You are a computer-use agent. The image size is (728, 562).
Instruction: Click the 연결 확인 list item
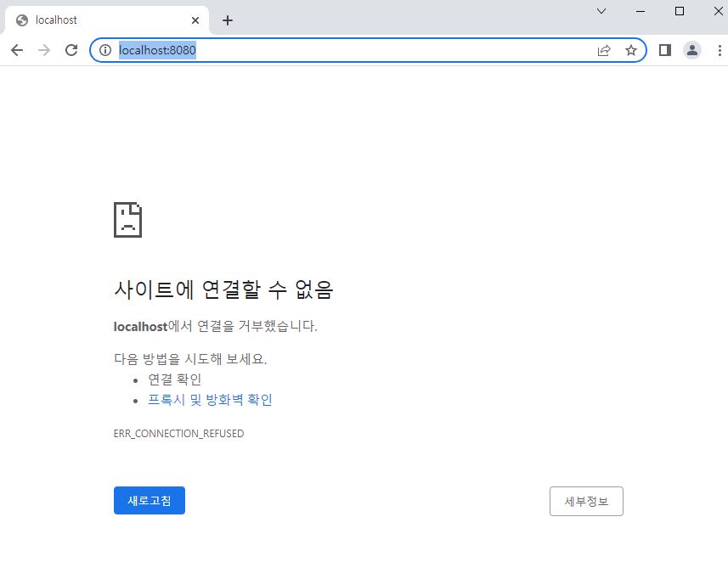[175, 379]
